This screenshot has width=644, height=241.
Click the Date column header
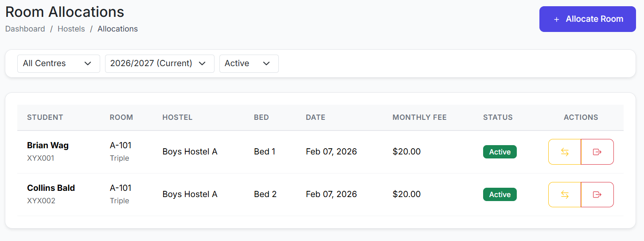pyautogui.click(x=316, y=118)
